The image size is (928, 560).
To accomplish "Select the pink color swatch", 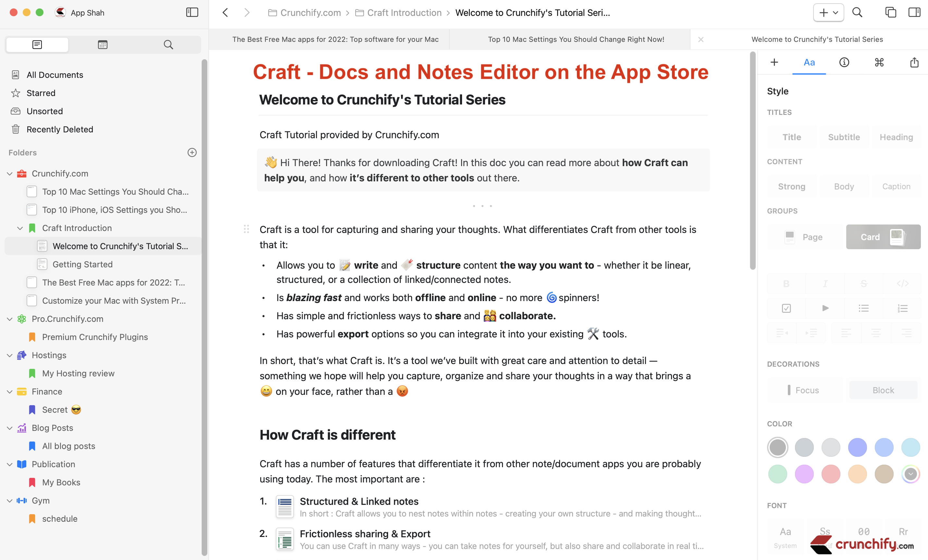I will pos(831,474).
